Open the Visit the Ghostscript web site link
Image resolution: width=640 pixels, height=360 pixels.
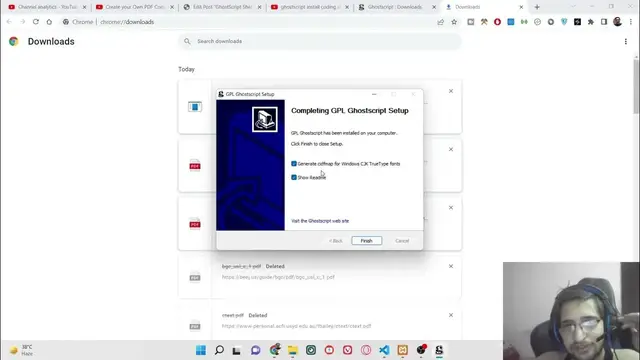(x=320, y=221)
